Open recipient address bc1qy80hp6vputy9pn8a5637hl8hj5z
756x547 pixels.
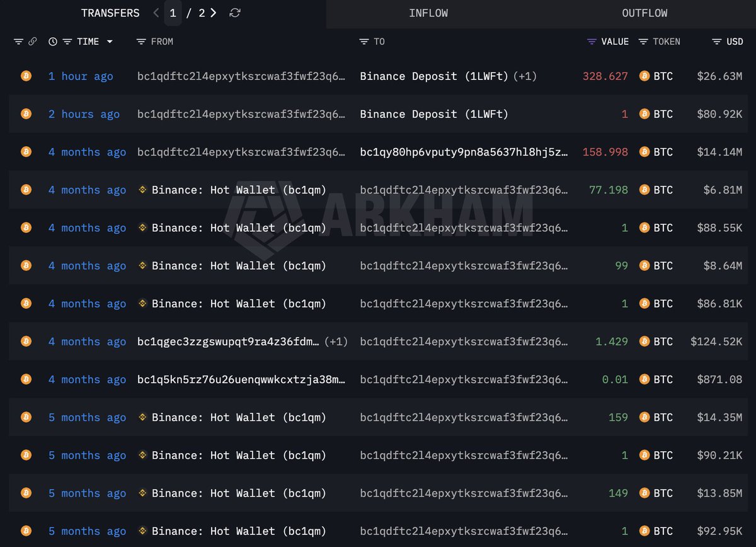pos(464,152)
